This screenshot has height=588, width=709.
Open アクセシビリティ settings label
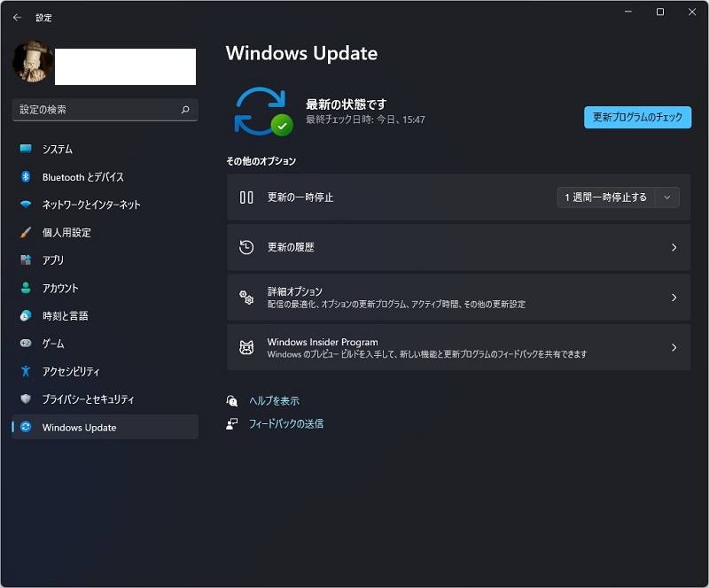pyautogui.click(x=71, y=372)
